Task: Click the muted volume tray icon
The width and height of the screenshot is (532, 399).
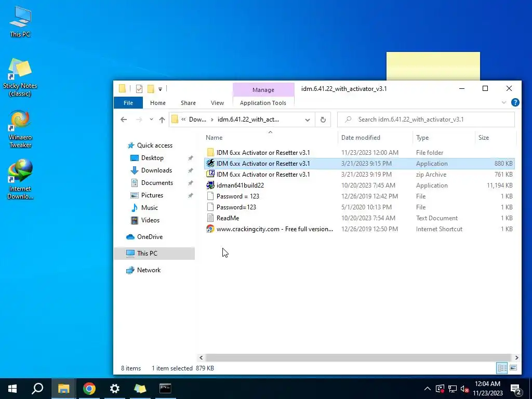Action: (x=465, y=389)
